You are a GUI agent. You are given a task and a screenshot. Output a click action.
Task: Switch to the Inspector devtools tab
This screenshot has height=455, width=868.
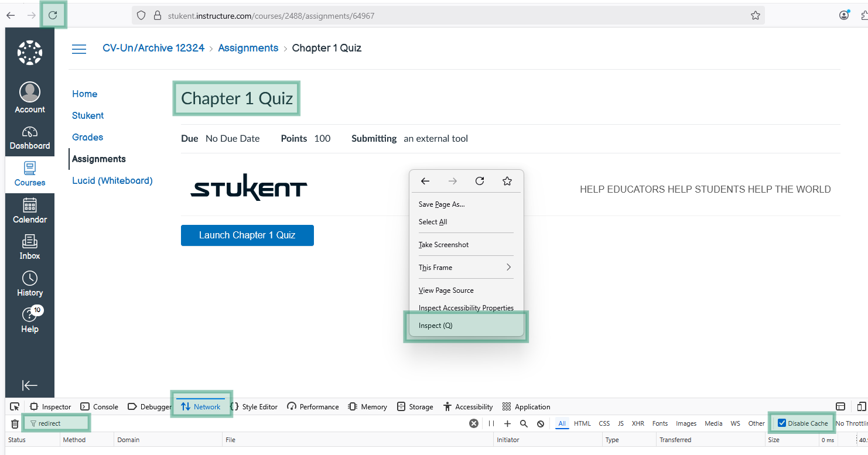click(x=50, y=406)
